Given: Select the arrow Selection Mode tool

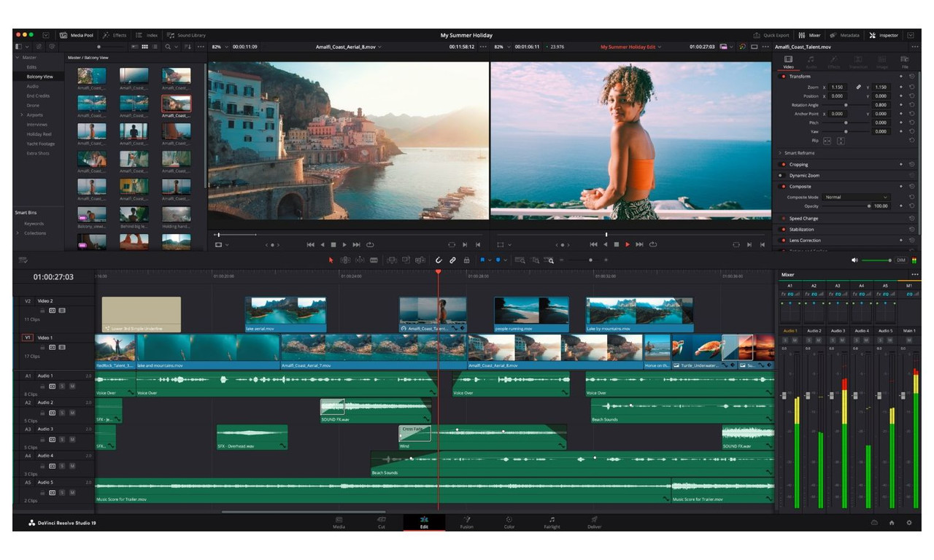Looking at the screenshot, I should pos(331,260).
